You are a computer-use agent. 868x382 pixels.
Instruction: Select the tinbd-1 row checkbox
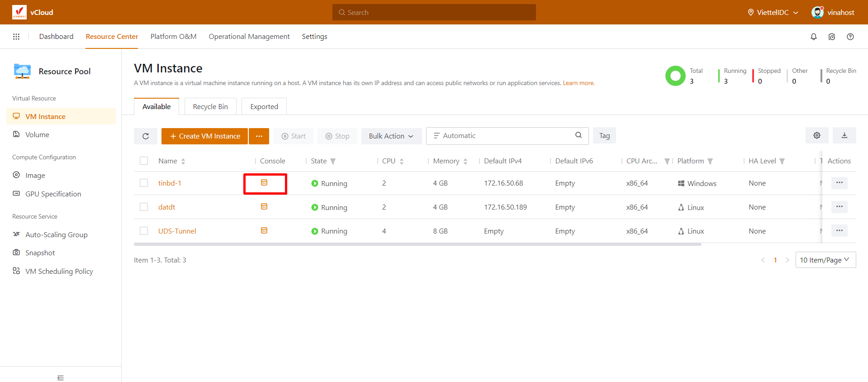tap(144, 183)
